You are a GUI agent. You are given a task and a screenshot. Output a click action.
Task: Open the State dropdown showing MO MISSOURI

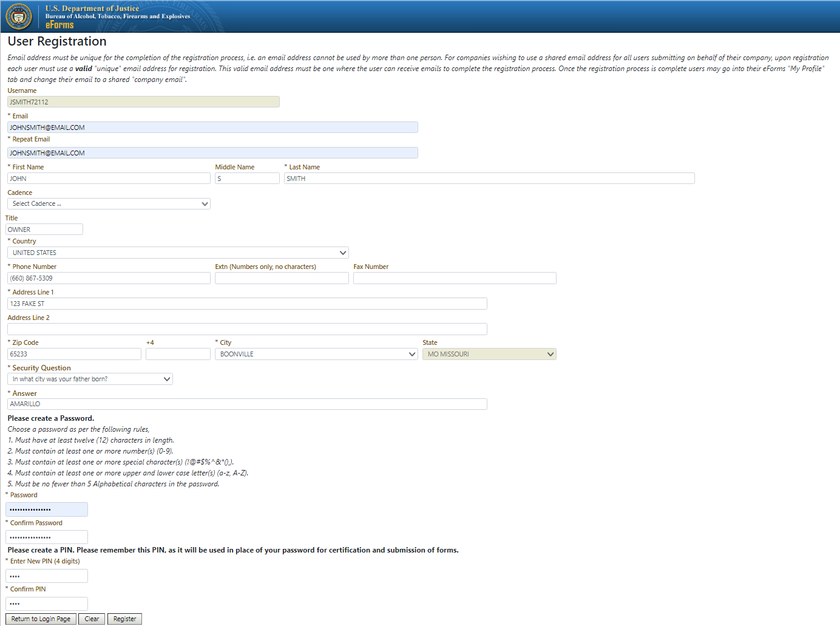coord(489,353)
